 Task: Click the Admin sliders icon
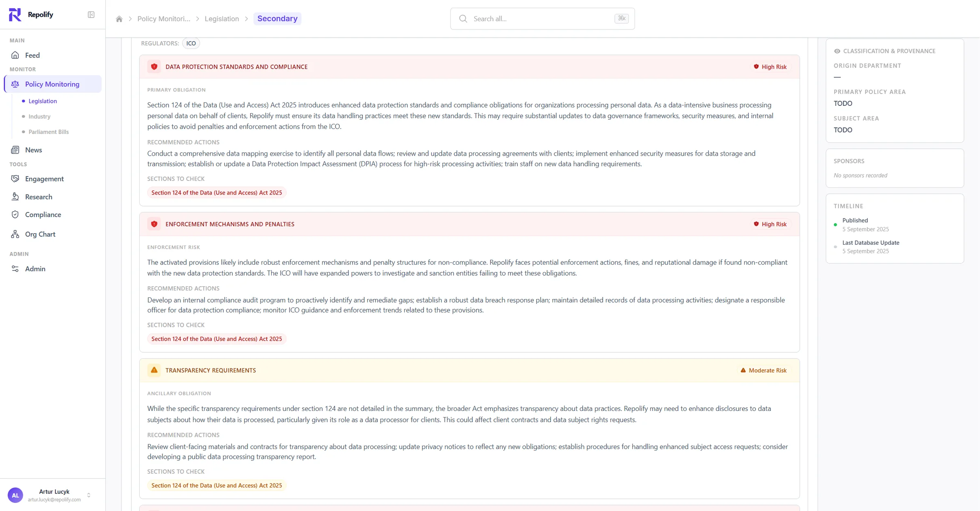(x=15, y=269)
